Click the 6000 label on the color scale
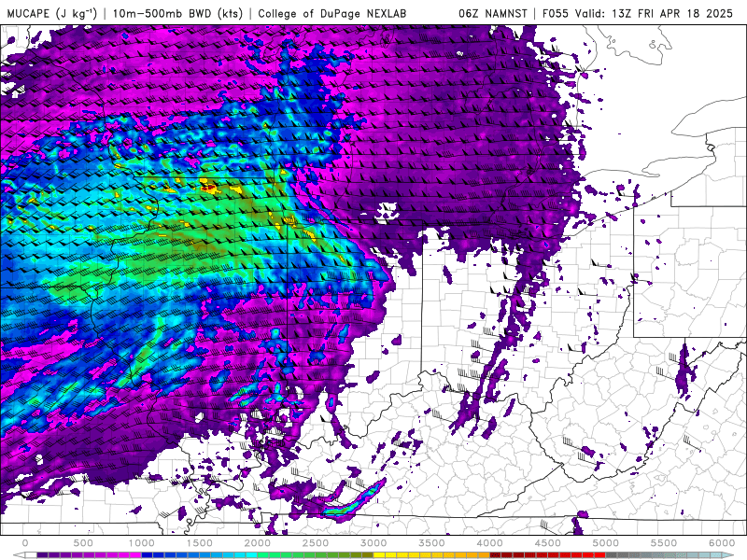The height and width of the screenshot is (560, 747). [722, 543]
